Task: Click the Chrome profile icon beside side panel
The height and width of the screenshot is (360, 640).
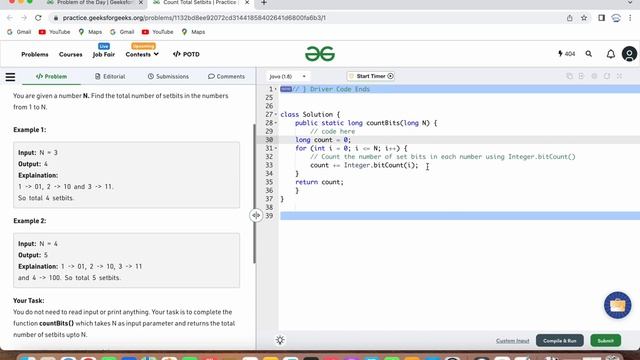Action: coord(616,18)
